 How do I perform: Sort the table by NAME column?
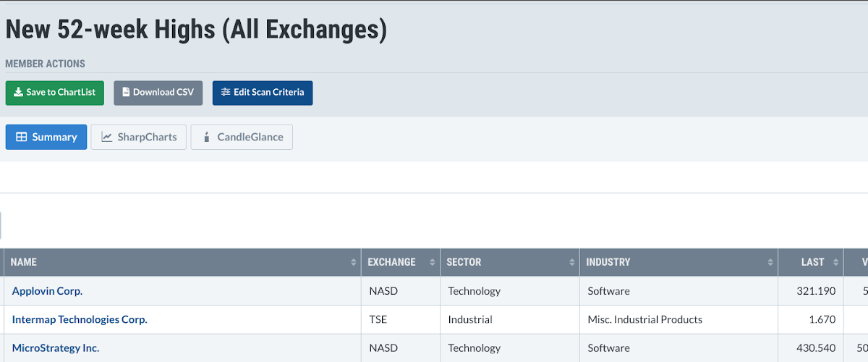pyautogui.click(x=183, y=262)
